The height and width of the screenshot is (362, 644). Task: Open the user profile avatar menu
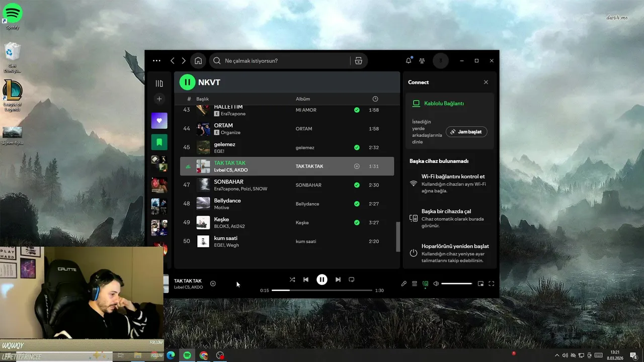coord(441,61)
